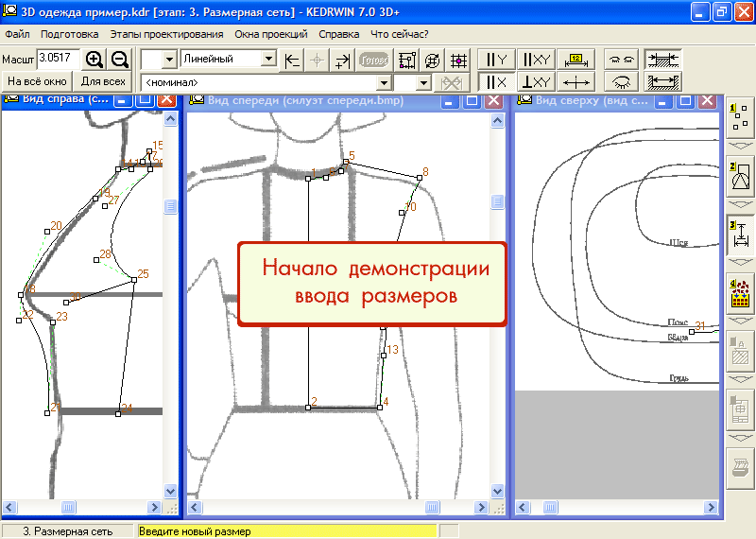This screenshot has width=756, height=539.
Task: Toggle the X-axis parallel constraint button
Action: tap(497, 82)
